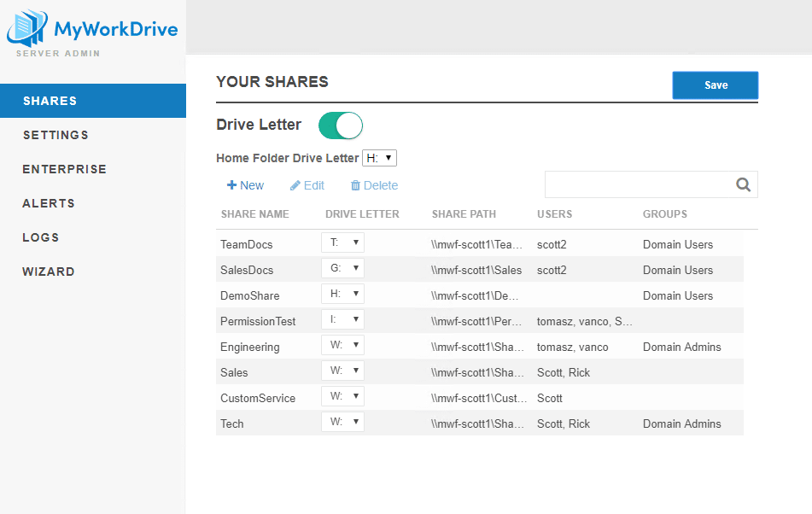The image size is (812, 514).
Task: Change the SalesDocs drive letter dropdown
Action: click(342, 268)
